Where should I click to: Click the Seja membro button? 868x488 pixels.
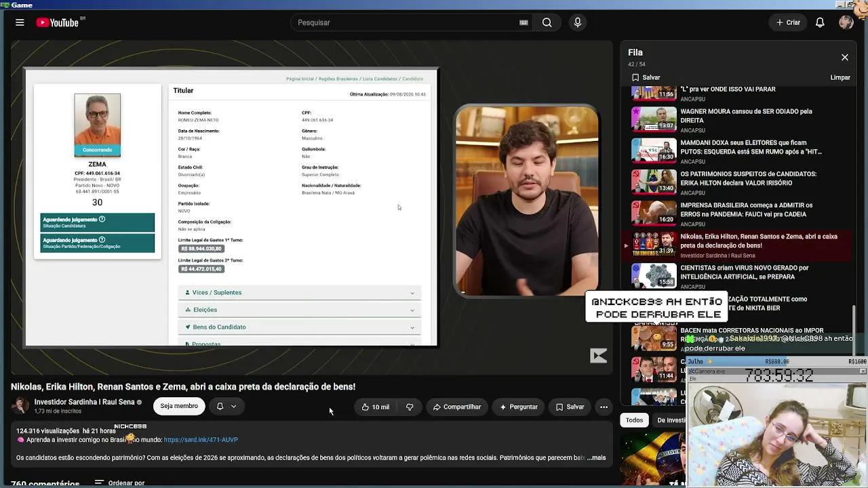(x=179, y=406)
